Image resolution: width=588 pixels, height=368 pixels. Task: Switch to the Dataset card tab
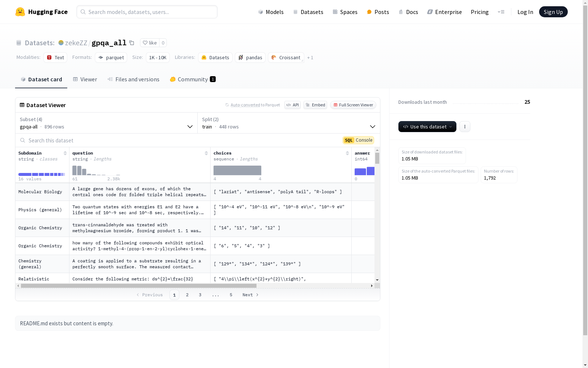click(41, 79)
